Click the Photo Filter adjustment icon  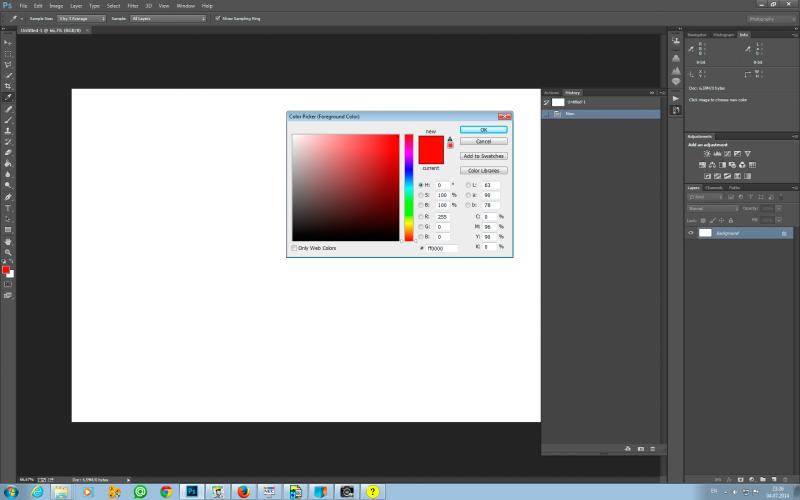tap(733, 165)
